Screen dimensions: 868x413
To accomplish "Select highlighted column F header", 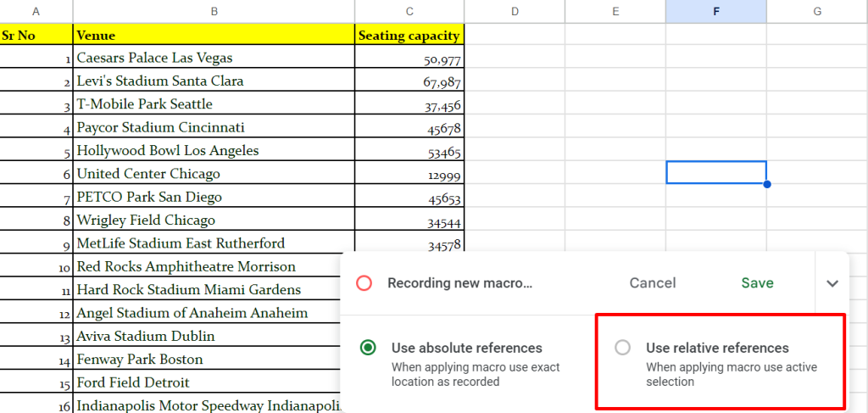I will tap(716, 11).
